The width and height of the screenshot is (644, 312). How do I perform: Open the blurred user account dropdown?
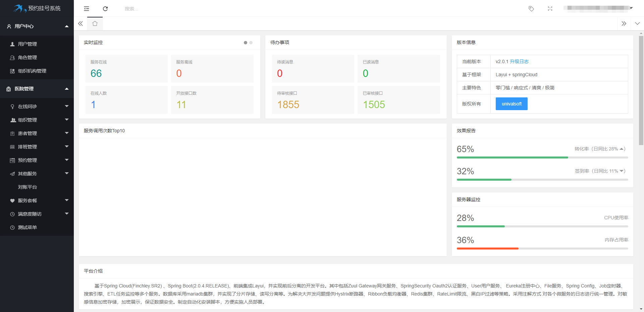[598, 8]
